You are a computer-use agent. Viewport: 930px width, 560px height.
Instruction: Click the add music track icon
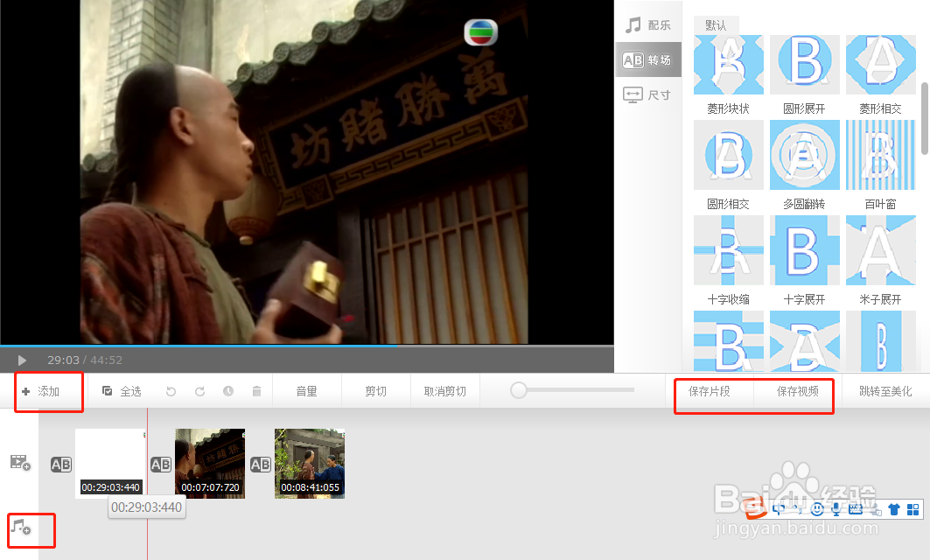tap(21, 526)
